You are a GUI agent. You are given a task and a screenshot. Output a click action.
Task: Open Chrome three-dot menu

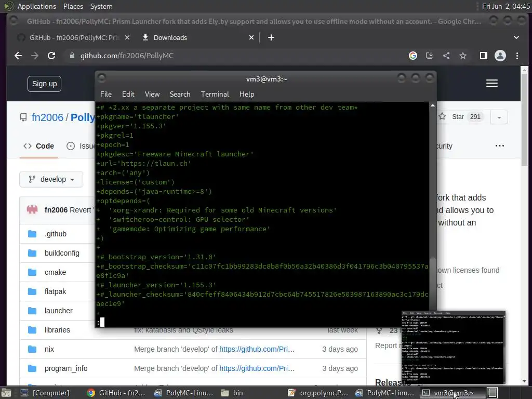517,56
